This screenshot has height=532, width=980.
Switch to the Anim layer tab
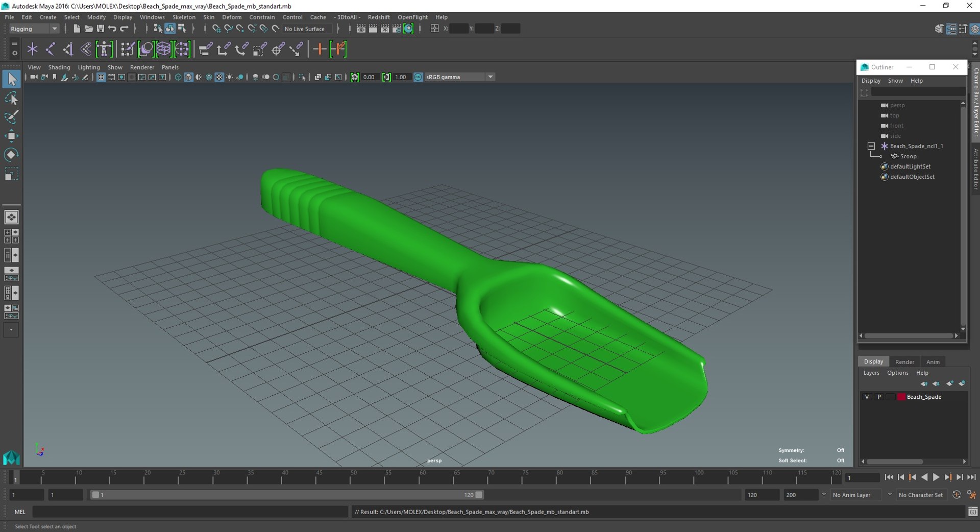[933, 361]
